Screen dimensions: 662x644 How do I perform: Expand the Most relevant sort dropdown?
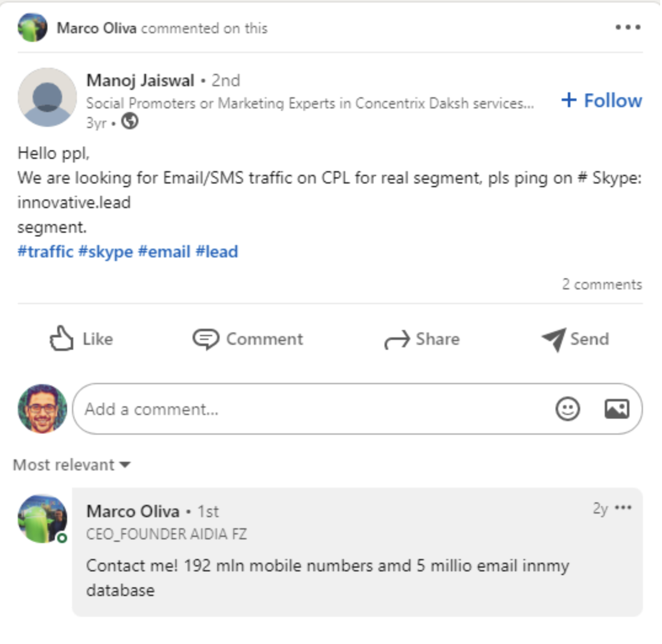point(71,465)
